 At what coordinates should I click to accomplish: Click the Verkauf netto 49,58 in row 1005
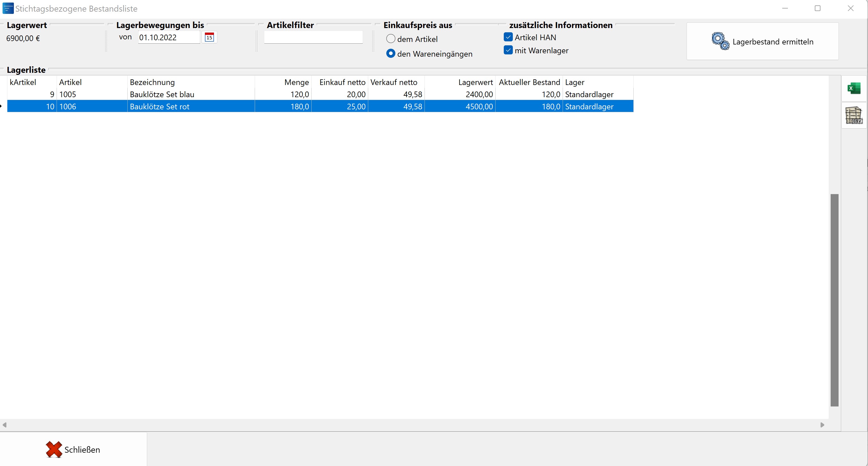click(396, 94)
